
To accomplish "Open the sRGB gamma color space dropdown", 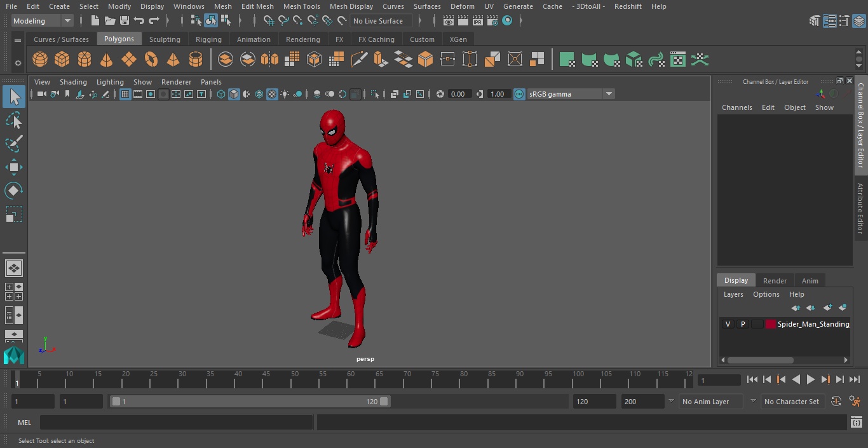I will (x=571, y=94).
